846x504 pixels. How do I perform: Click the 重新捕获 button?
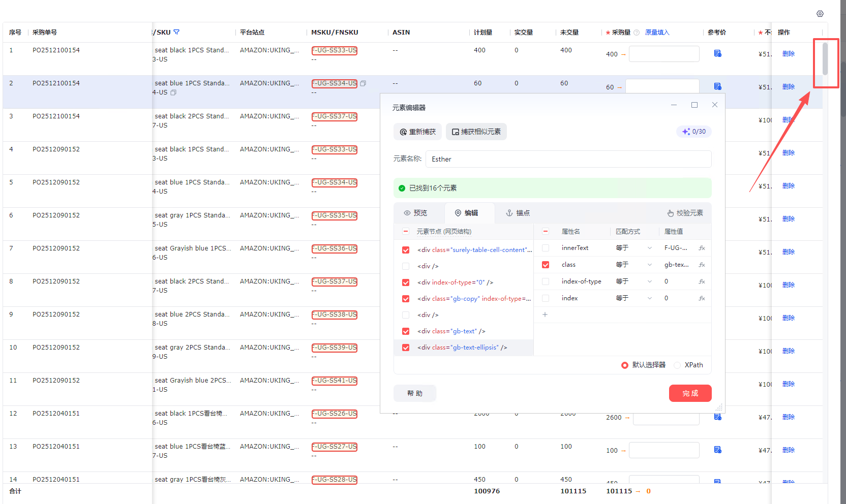click(x=417, y=132)
